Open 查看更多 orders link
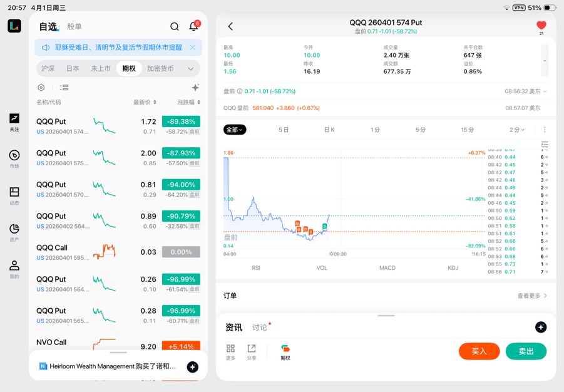The height and width of the screenshot is (392, 564). point(532,296)
